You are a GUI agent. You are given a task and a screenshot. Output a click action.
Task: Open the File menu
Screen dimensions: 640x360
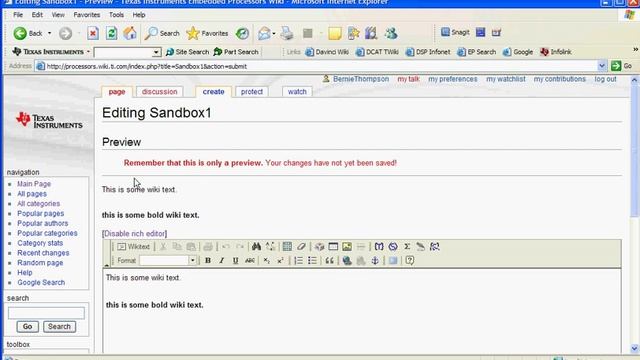coord(18,15)
